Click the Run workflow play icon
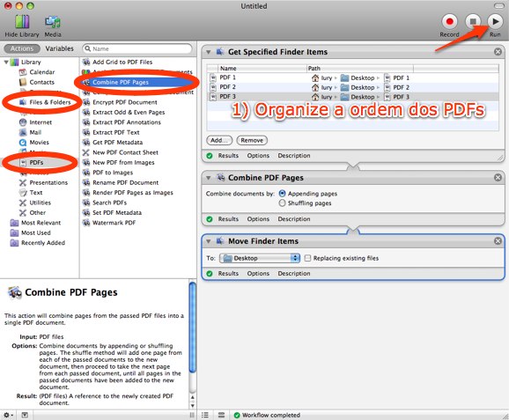The image size is (509, 420). pos(495,21)
